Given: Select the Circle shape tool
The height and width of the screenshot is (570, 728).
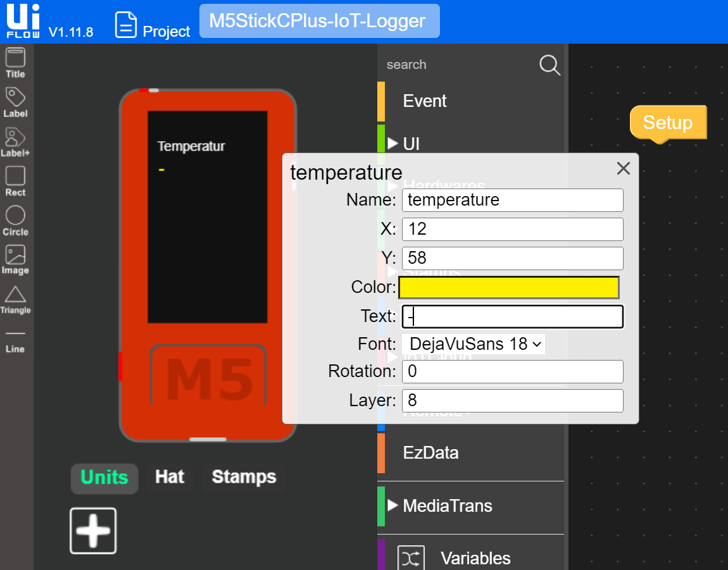Looking at the screenshot, I should (x=15, y=221).
